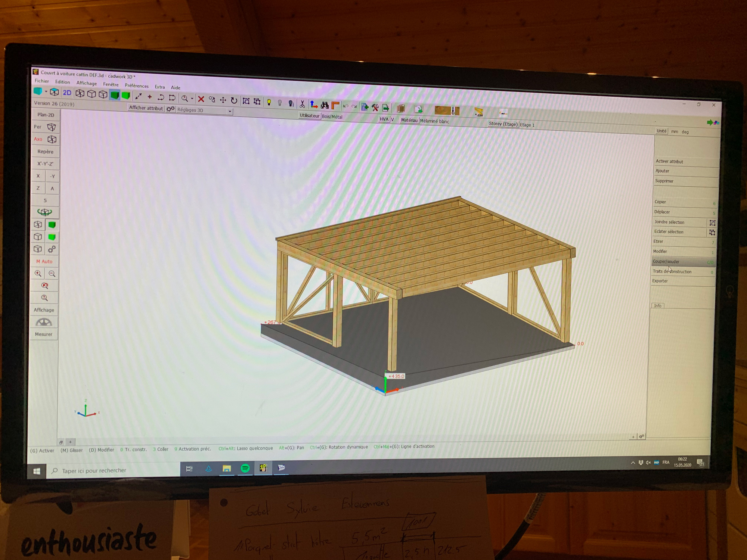Click Déplacer in right panel
This screenshot has height=560, width=747.
[684, 212]
